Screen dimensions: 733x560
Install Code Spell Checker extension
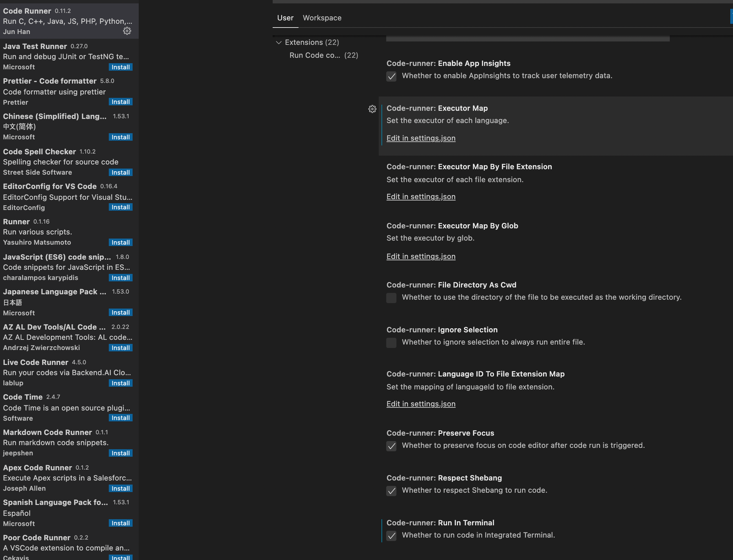tap(120, 172)
